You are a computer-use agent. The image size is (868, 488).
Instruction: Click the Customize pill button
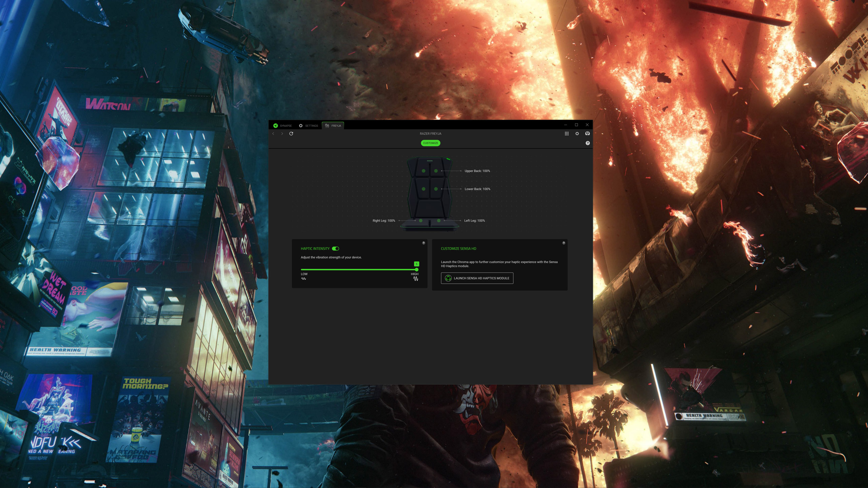431,143
